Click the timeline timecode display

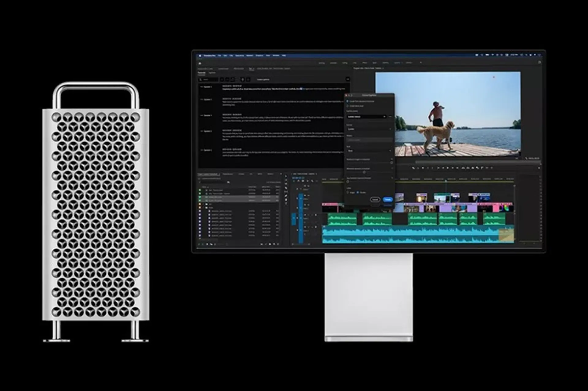[298, 178]
